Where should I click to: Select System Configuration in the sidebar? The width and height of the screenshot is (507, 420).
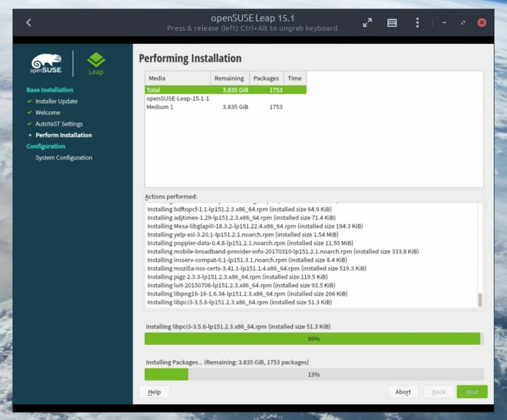(64, 157)
